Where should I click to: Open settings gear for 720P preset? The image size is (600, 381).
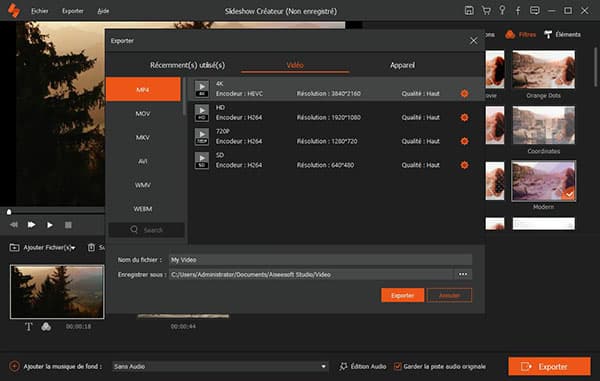[464, 141]
